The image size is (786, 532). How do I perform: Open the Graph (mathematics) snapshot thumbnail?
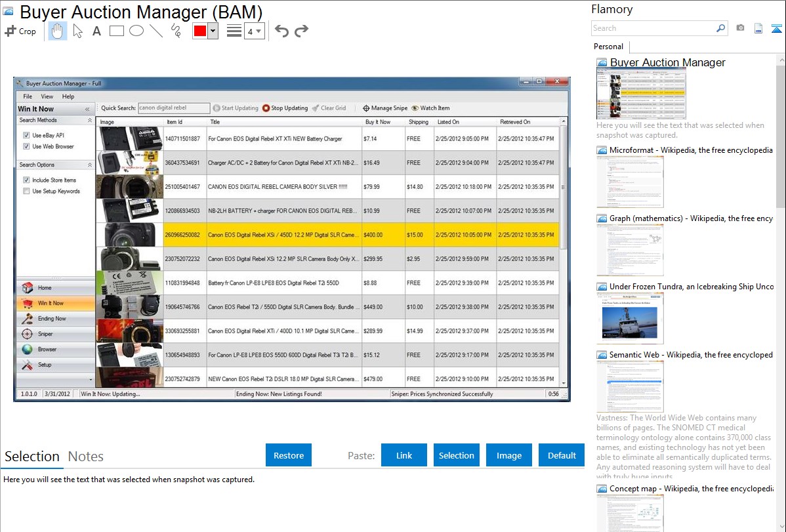pyautogui.click(x=630, y=250)
